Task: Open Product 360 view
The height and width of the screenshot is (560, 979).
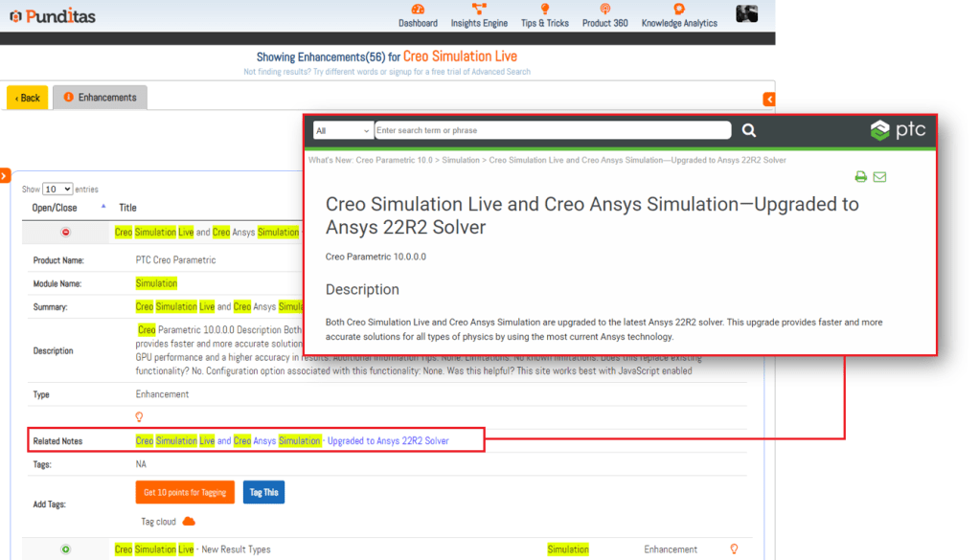Action: [x=604, y=15]
